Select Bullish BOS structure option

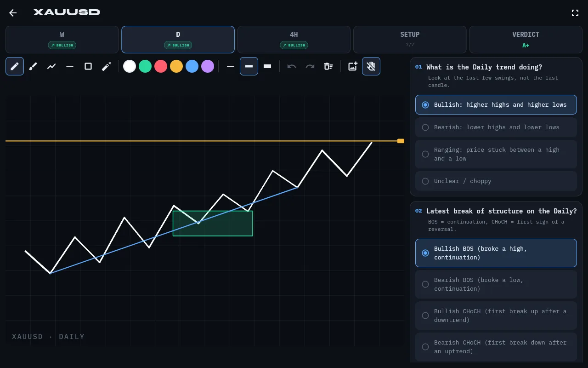coord(496,253)
